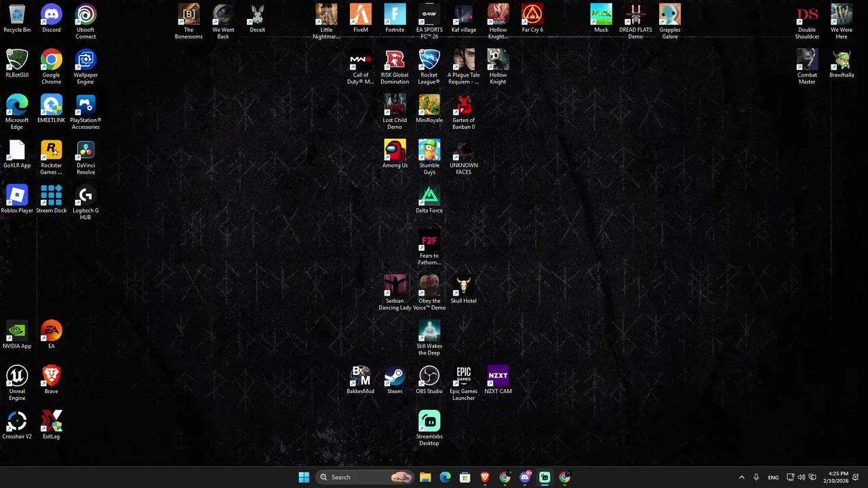
Task: Click the Fears to Fathom shortcut
Action: point(429,248)
